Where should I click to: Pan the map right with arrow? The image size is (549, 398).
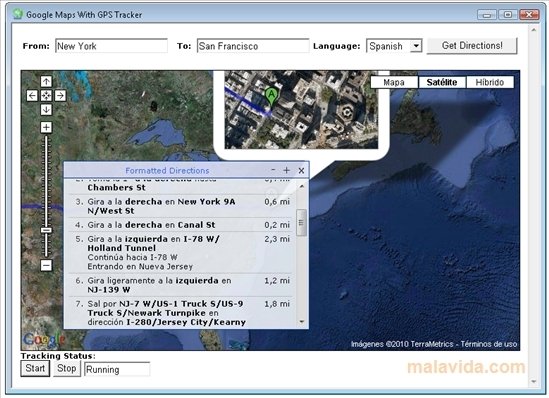pyautogui.click(x=60, y=96)
